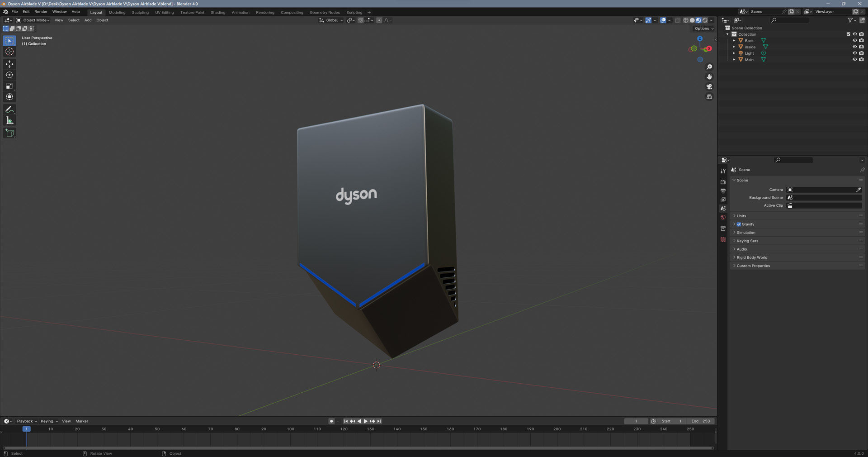Image resolution: width=868 pixels, height=457 pixels.
Task: Play the timeline animation forward
Action: 366,421
